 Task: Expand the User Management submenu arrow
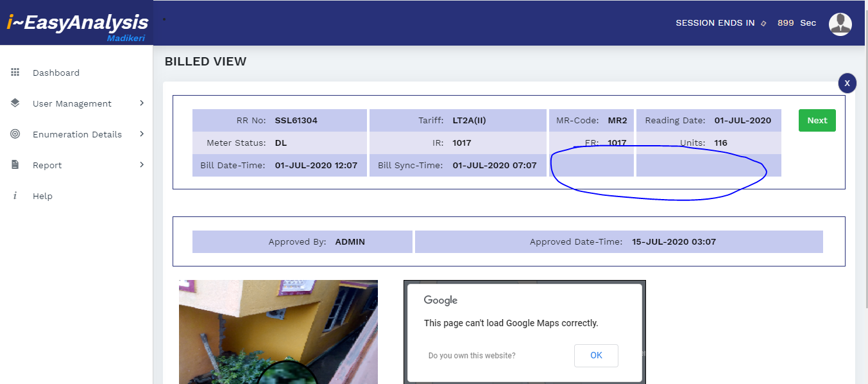(x=142, y=103)
